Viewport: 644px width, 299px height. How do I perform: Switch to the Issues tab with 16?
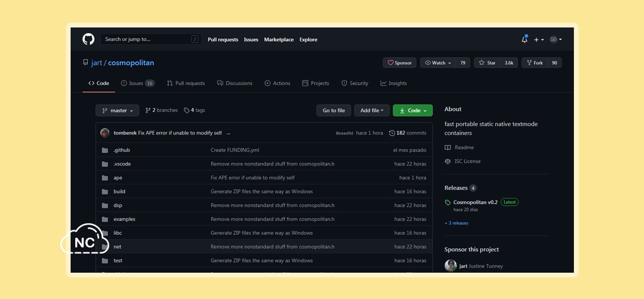pos(138,83)
